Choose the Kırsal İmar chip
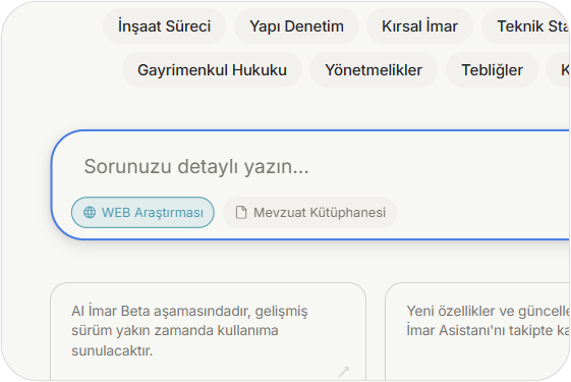Screen dimensions: 571x382 420,26
